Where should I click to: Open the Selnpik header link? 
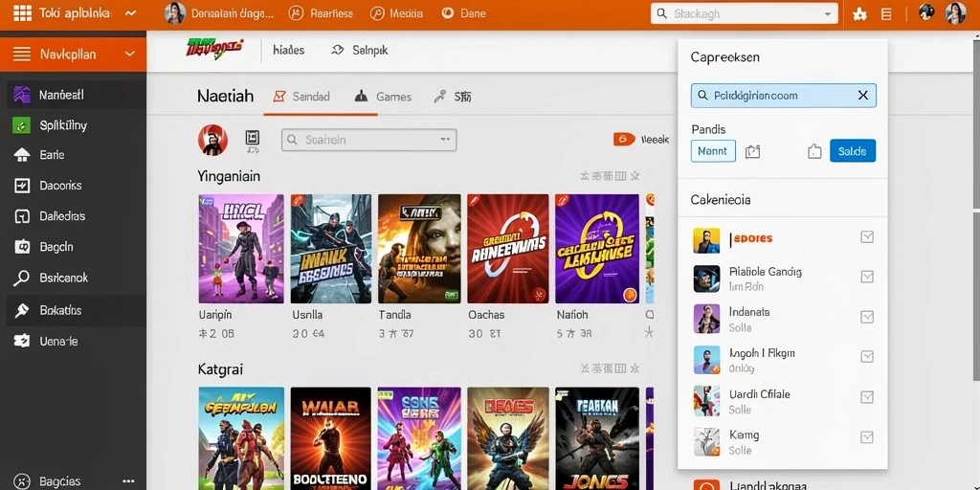360,50
